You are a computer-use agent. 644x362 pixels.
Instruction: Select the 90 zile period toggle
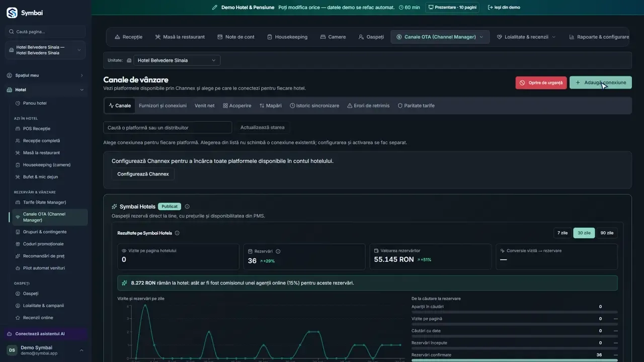click(607, 233)
